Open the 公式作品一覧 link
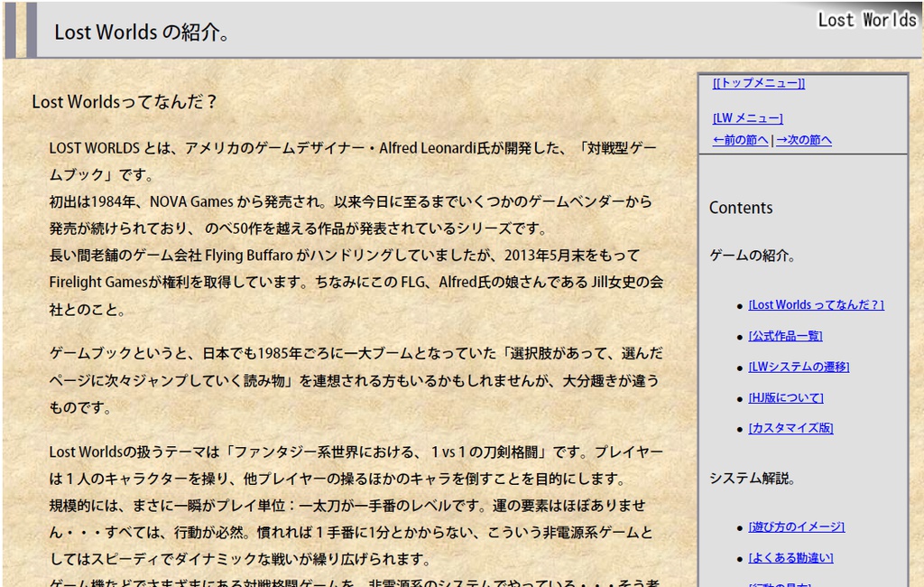This screenshot has height=587, width=924. click(786, 336)
